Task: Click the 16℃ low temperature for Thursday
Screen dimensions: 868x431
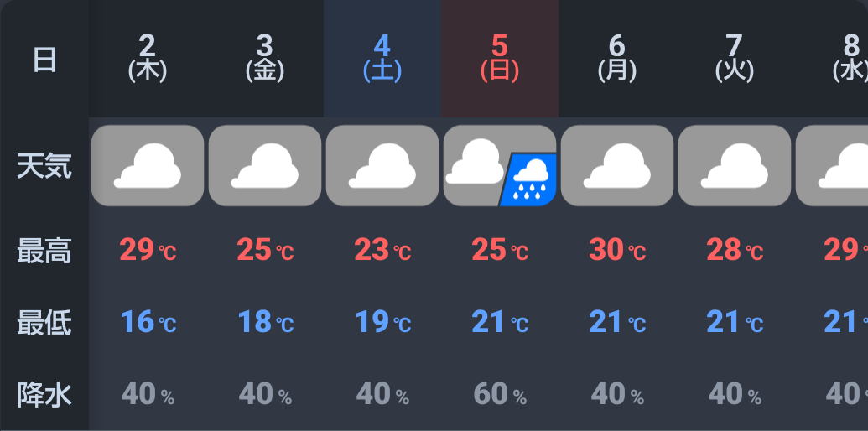Action: [148, 322]
